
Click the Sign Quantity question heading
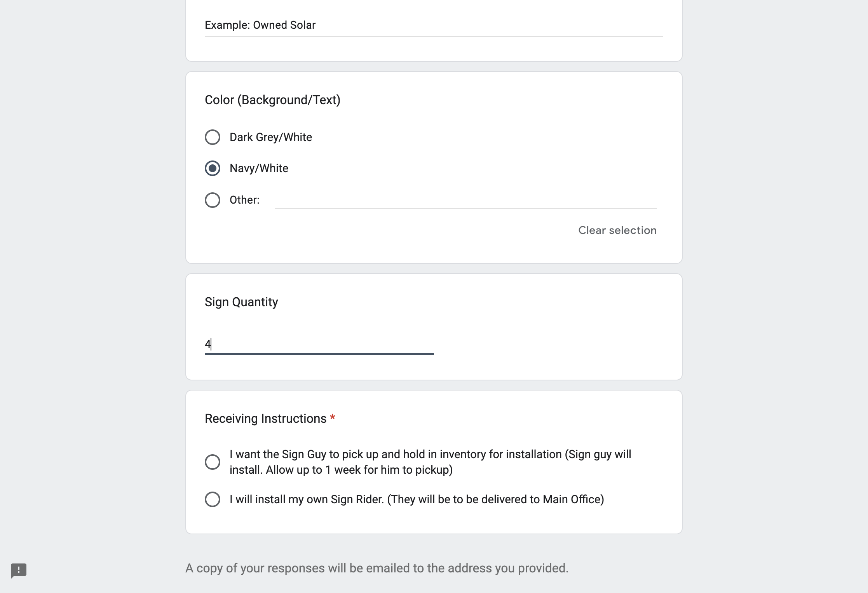click(x=241, y=302)
